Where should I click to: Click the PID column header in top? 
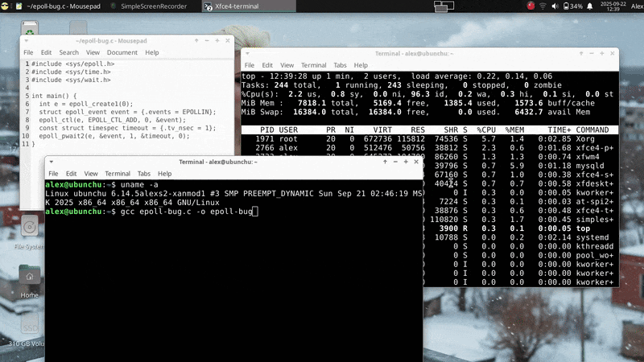pos(267,130)
